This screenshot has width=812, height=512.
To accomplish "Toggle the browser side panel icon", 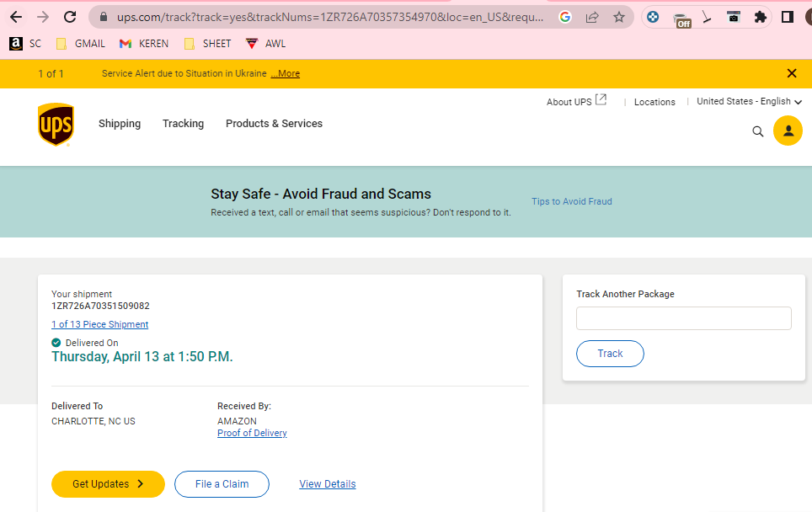I will (787, 17).
